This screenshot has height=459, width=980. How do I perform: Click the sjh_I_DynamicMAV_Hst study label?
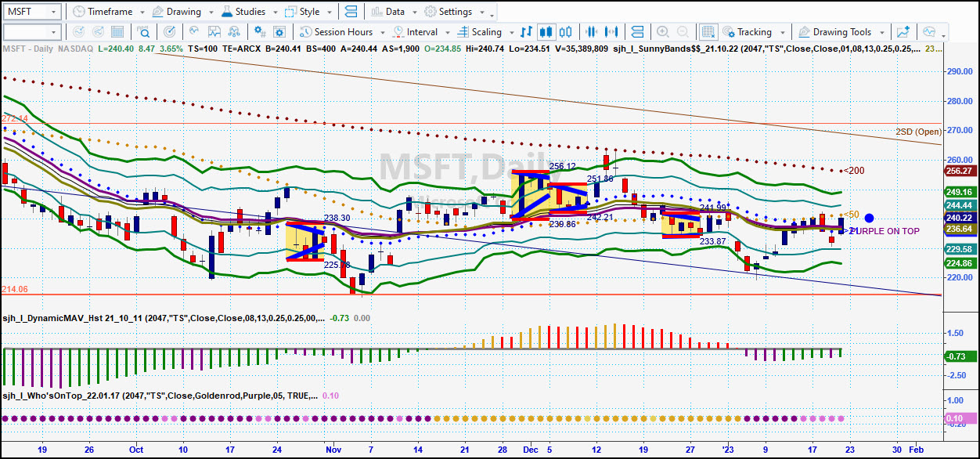163,318
